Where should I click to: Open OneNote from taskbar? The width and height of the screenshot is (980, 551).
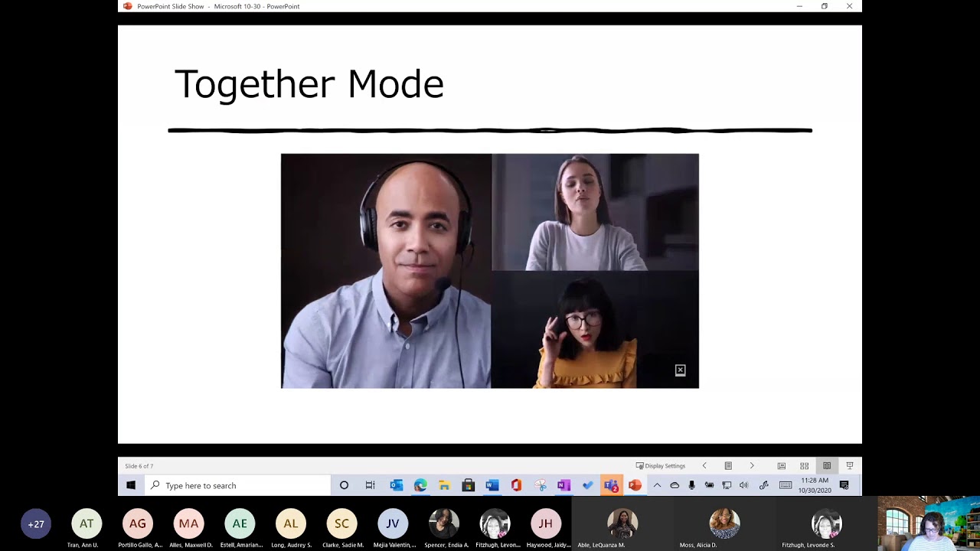[x=564, y=485]
